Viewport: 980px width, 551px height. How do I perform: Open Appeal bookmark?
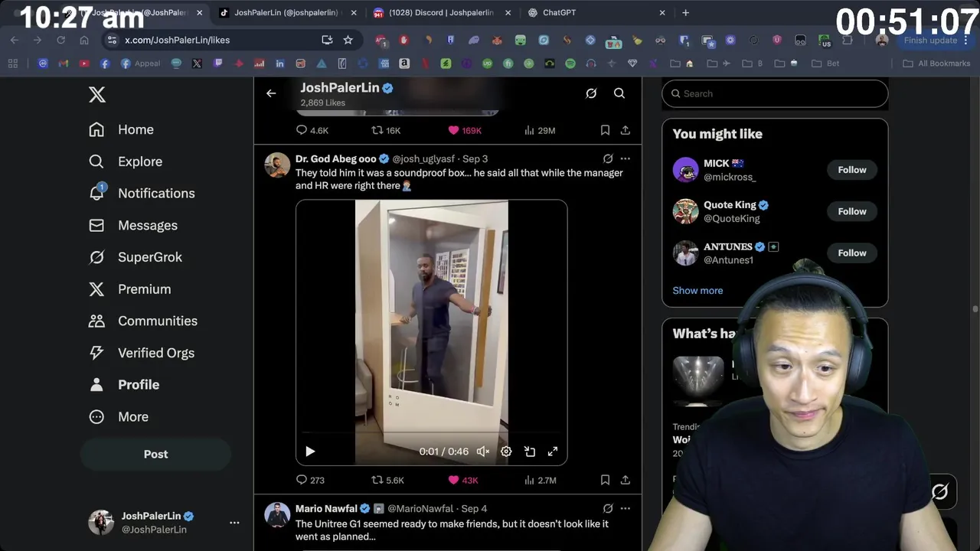[x=140, y=64]
